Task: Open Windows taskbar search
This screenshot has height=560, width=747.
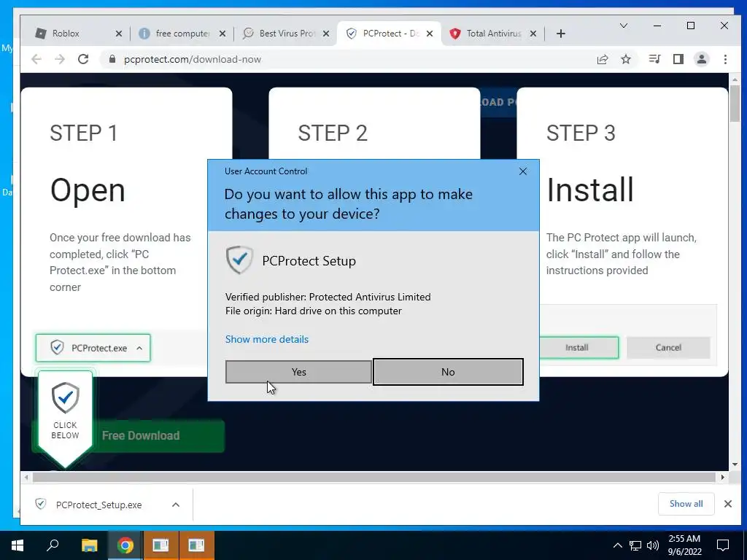Action: point(53,545)
